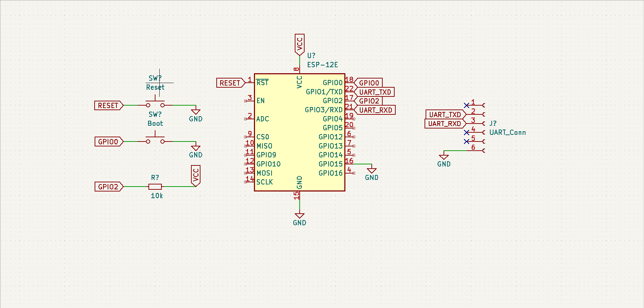
Task: Click the R? resistor reference text
Action: (x=155, y=177)
